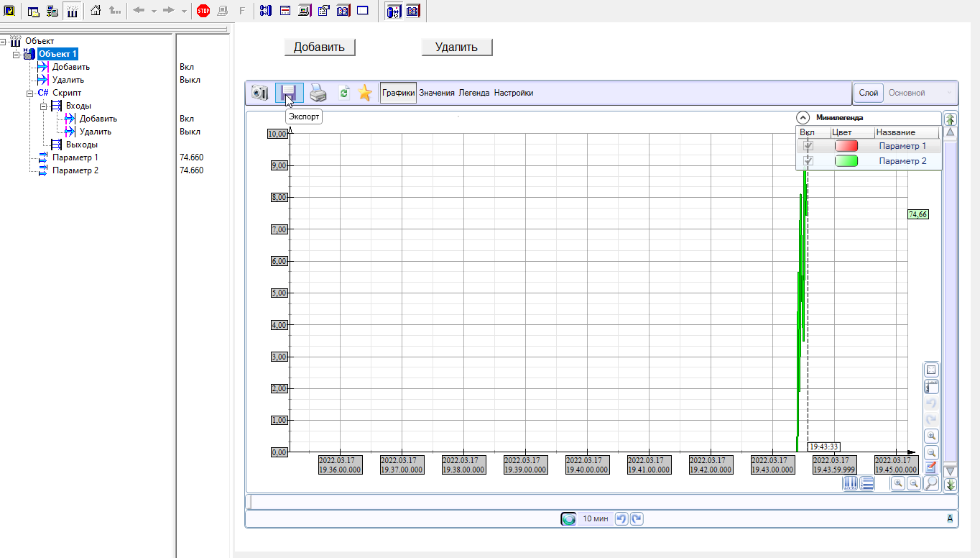The width and height of the screenshot is (980, 558).
Task: Switch to the Настройки tab
Action: [x=514, y=93]
